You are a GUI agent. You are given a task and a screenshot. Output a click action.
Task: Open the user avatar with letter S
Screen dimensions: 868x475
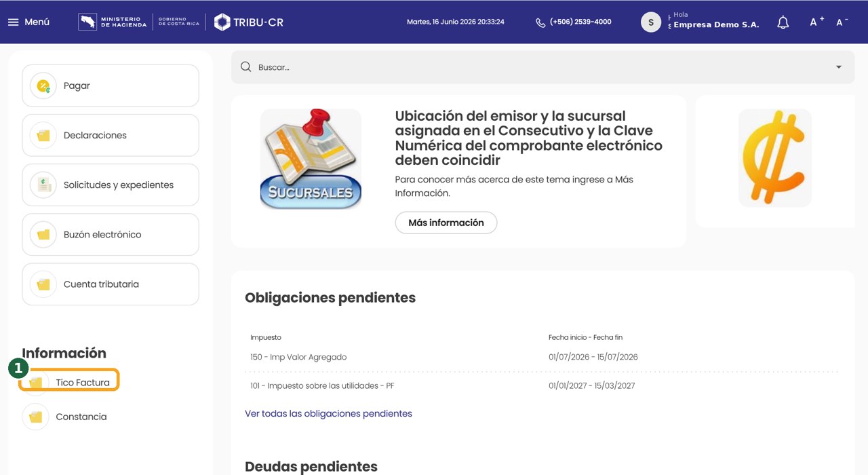point(651,22)
